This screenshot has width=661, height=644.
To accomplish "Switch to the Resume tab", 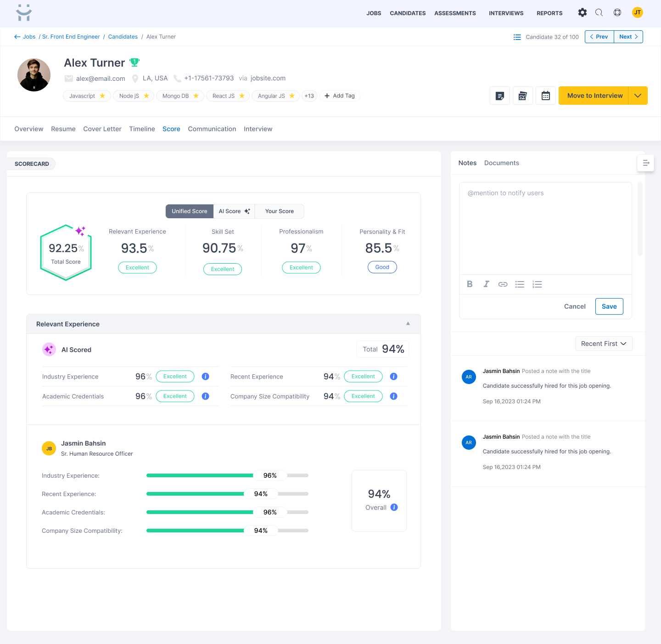I will tap(63, 129).
